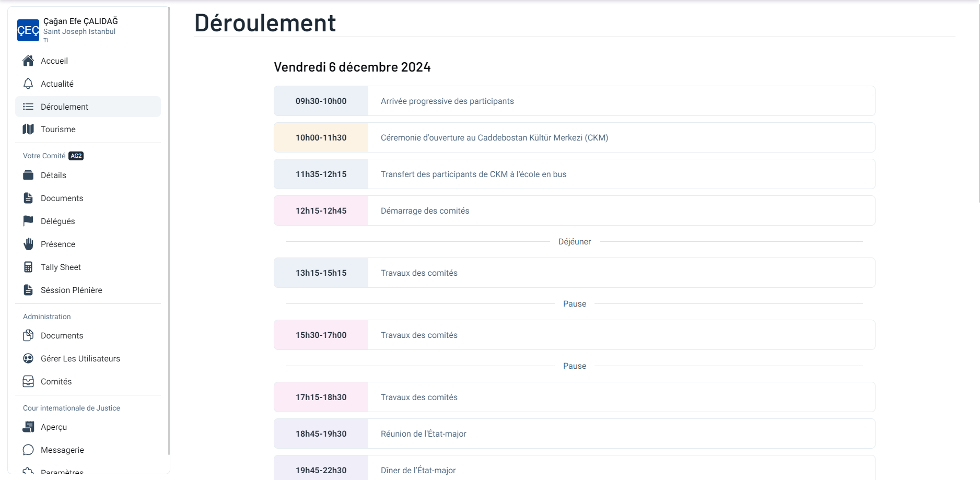The width and height of the screenshot is (980, 480).
Task: Click the calculator icon for Tally Sheet
Action: (x=28, y=267)
